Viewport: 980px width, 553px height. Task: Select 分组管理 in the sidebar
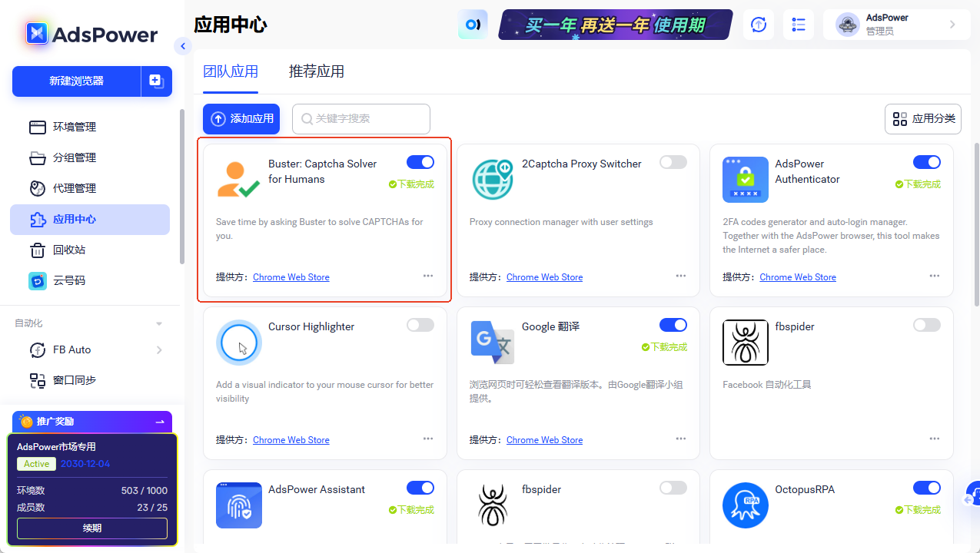(73, 157)
